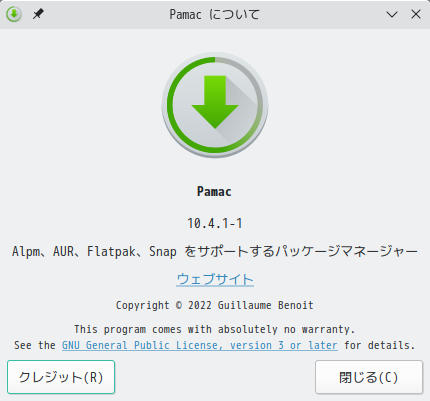
Task: Open the GNU General Public License link
Action: [x=200, y=345]
